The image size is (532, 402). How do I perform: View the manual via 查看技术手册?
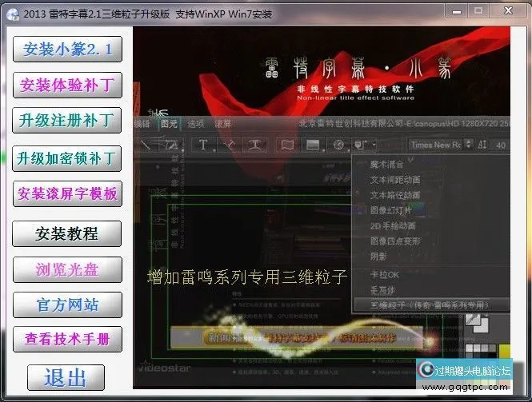(x=67, y=339)
